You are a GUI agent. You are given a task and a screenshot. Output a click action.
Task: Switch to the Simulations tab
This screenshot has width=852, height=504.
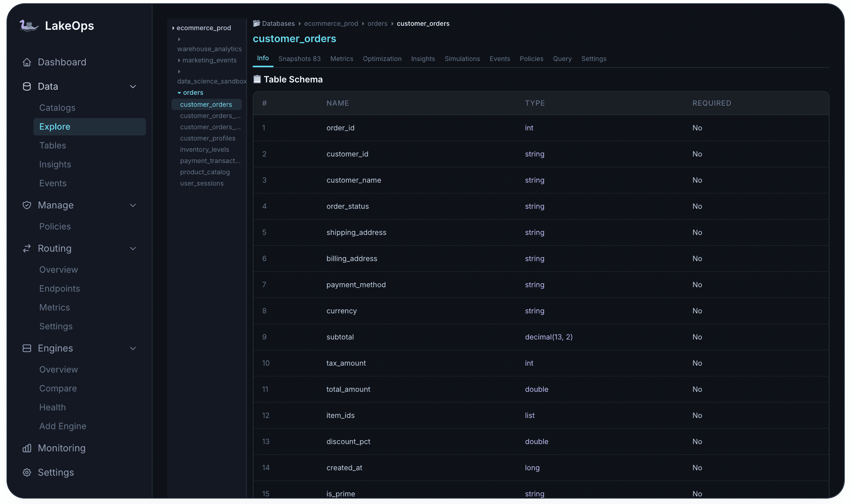(x=462, y=59)
